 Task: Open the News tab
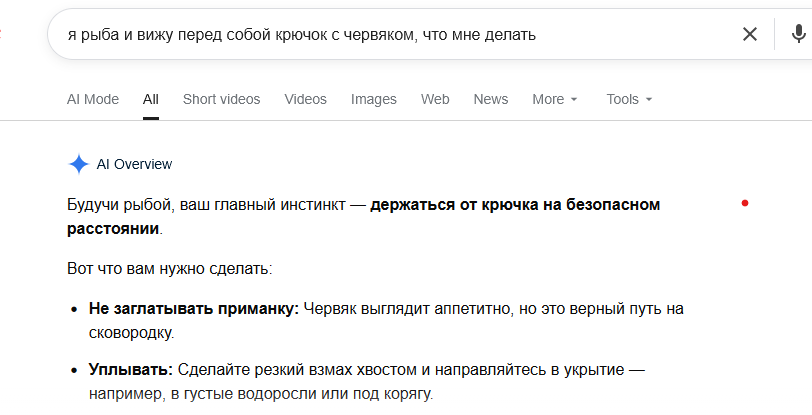[491, 99]
